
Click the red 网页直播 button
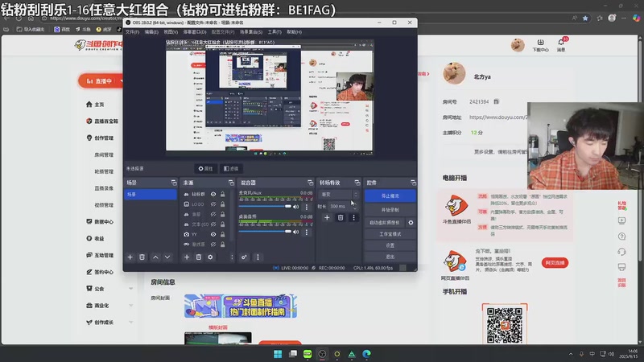coord(555,263)
